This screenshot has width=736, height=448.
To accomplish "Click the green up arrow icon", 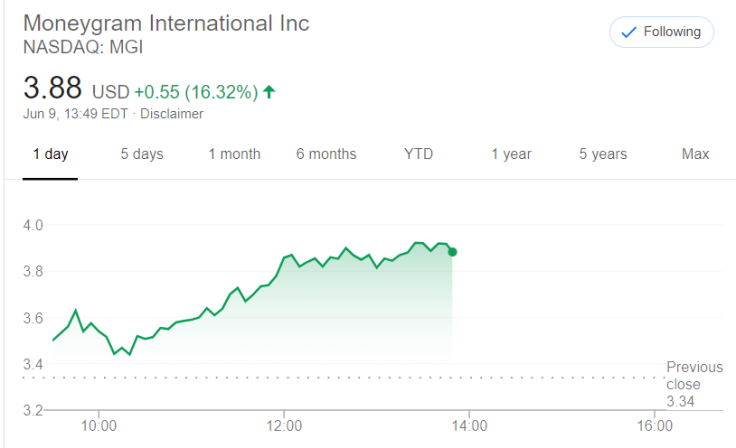I will point(269,92).
